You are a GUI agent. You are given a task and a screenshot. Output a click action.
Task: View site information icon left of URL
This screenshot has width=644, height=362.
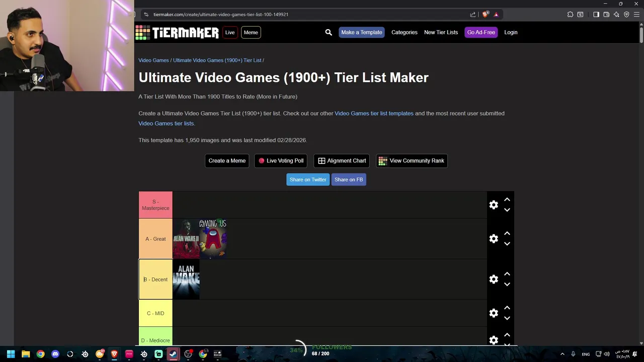pyautogui.click(x=146, y=15)
